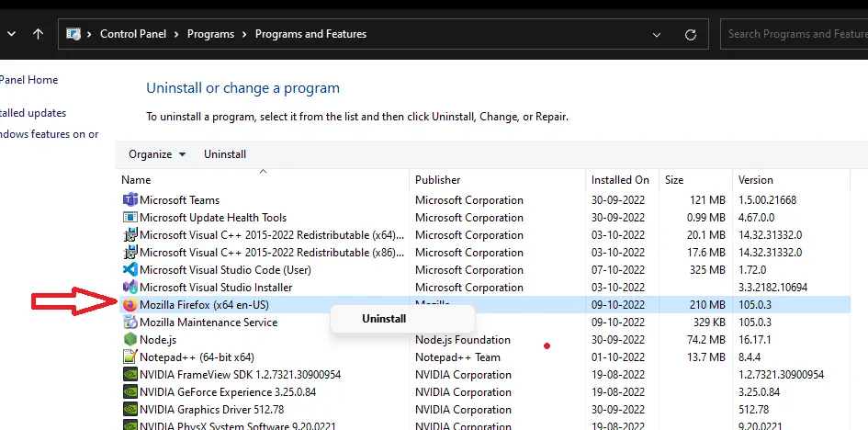
Task: Click version 16.17.1 cell
Action: click(x=754, y=340)
